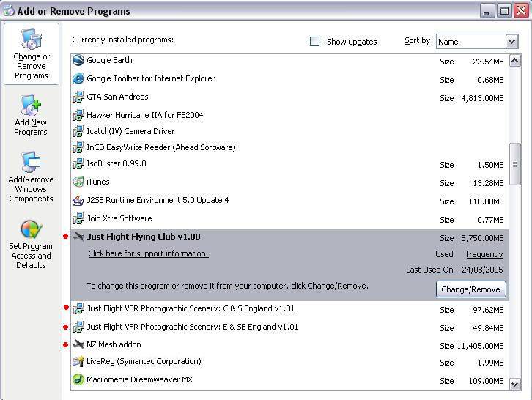Click the NZ Mesh addon airplane icon
This screenshot has height=400, width=532.
(78, 344)
